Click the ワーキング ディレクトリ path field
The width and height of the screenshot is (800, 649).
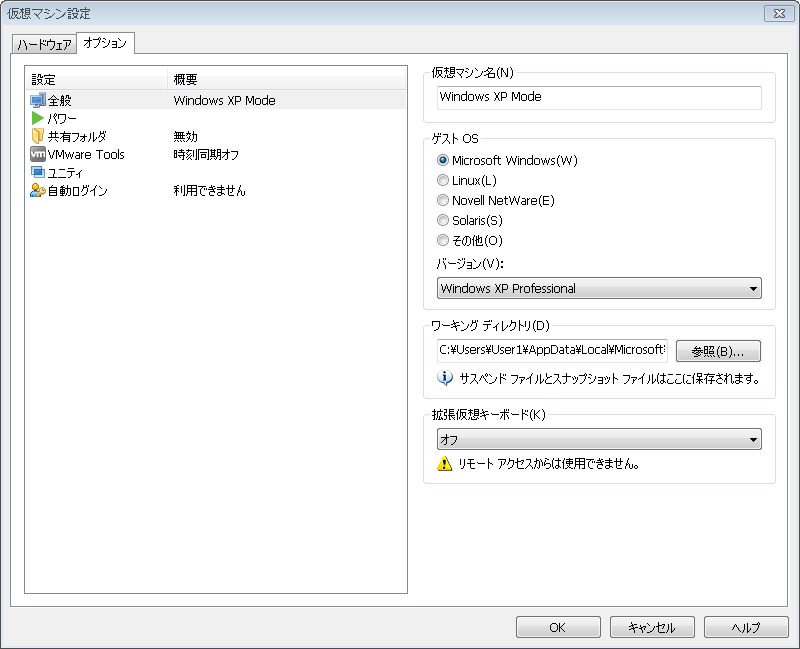[552, 350]
